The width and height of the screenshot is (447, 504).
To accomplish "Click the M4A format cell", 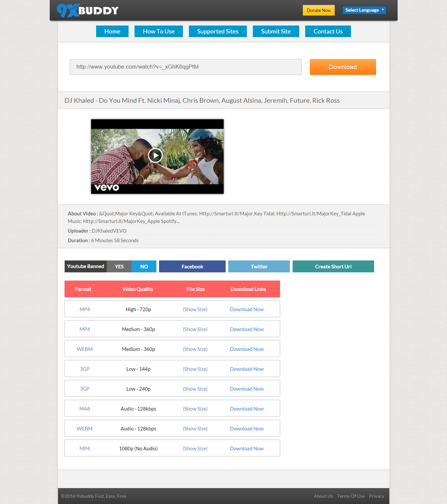I will 85,409.
